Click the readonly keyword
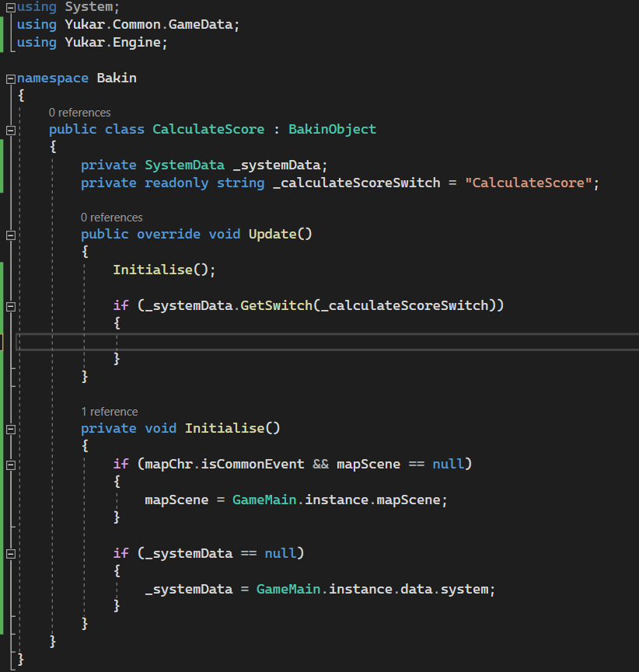This screenshot has width=639, height=672. pos(176,183)
